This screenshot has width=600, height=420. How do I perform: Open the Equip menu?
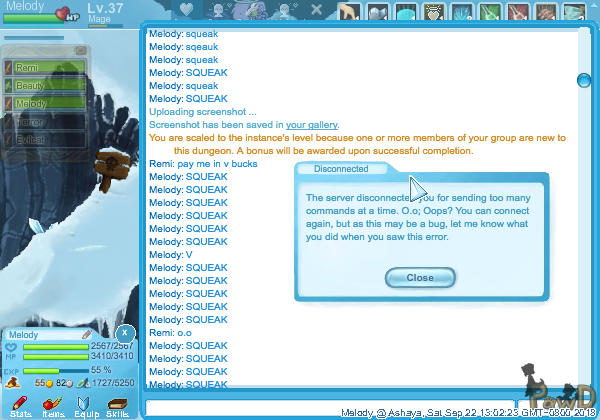84,404
